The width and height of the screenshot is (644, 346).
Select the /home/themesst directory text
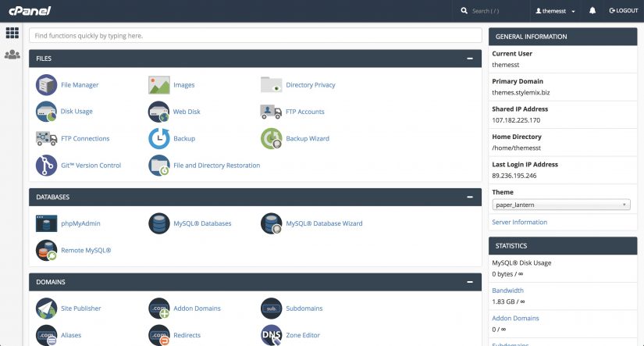point(516,148)
